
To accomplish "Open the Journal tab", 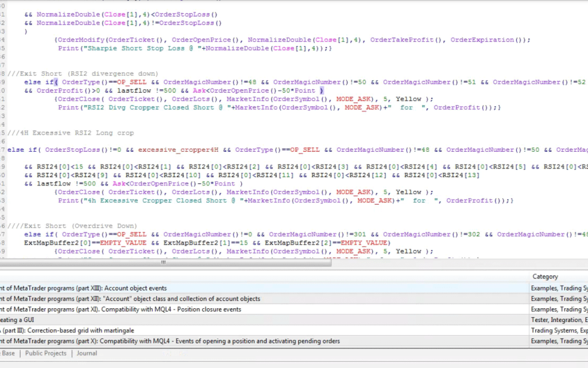I will pos(87,353).
